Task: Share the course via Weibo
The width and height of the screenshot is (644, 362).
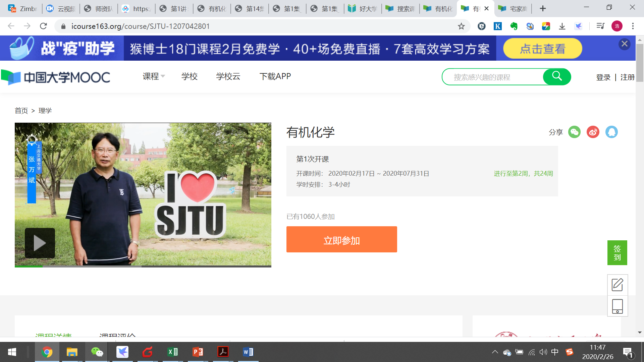Action: pos(593,132)
